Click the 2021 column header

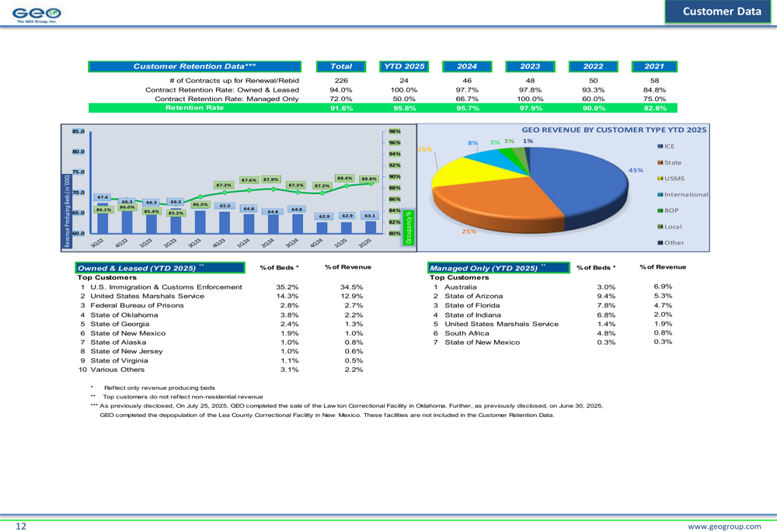click(x=654, y=66)
